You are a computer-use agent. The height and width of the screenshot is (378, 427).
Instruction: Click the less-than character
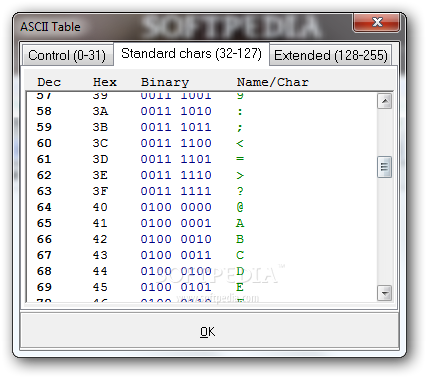(x=240, y=143)
